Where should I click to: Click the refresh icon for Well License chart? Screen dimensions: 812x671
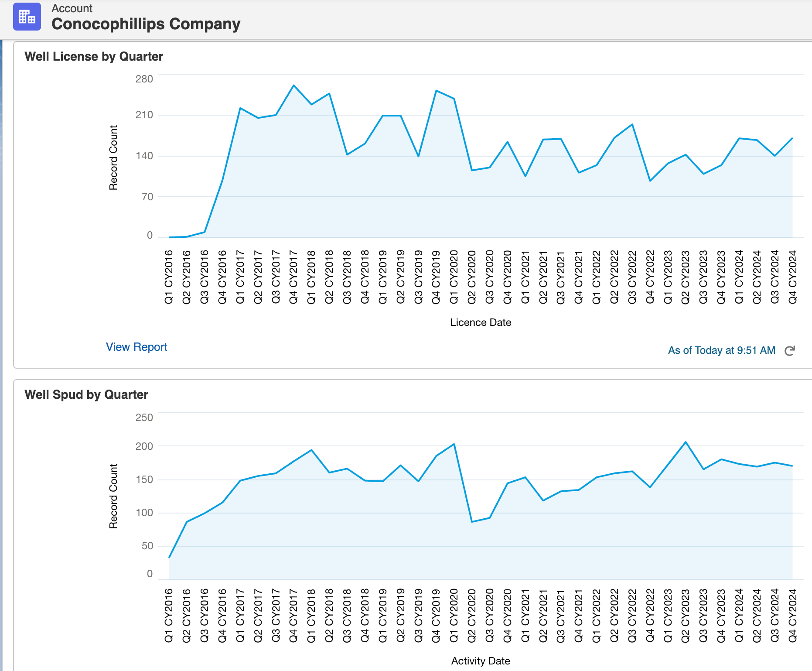click(x=790, y=350)
